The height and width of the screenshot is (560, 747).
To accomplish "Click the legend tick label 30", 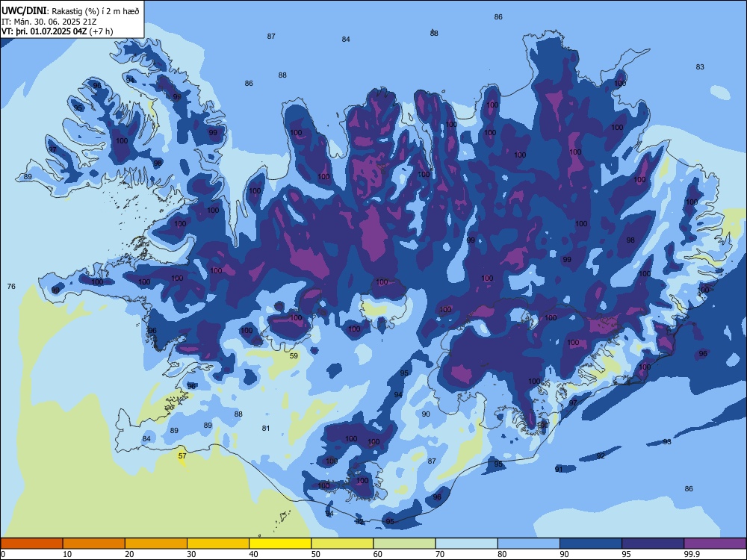I will click(191, 554).
